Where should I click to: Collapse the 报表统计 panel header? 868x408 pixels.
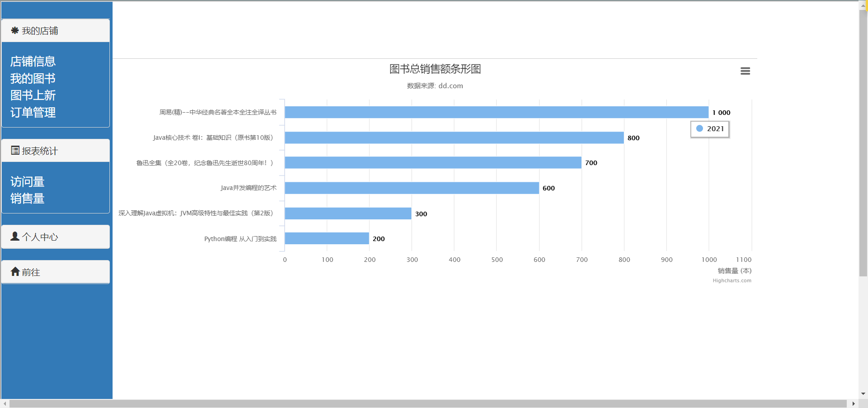point(56,151)
